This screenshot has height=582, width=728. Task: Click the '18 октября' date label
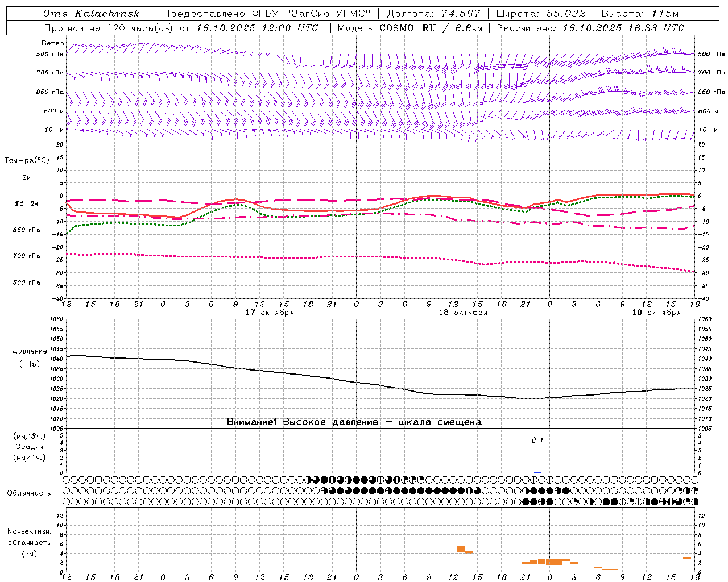point(463,313)
